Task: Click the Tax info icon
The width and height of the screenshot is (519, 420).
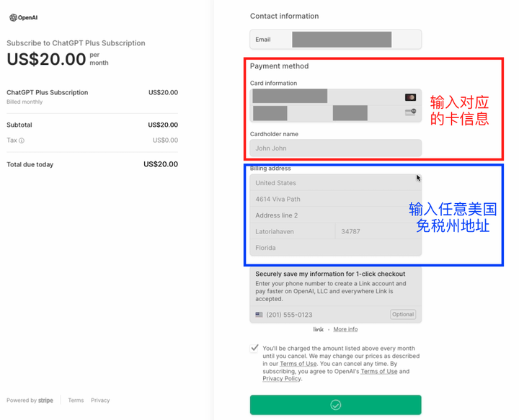Action: tap(22, 140)
